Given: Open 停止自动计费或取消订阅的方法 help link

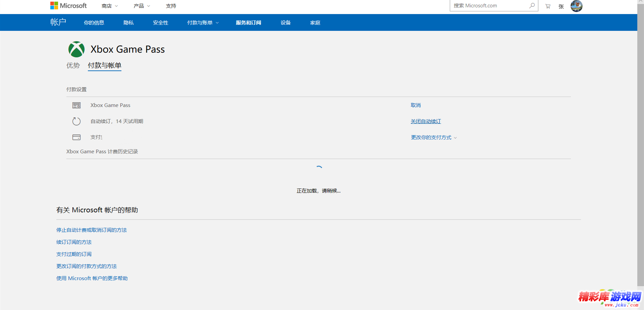Looking at the screenshot, I should (x=92, y=230).
